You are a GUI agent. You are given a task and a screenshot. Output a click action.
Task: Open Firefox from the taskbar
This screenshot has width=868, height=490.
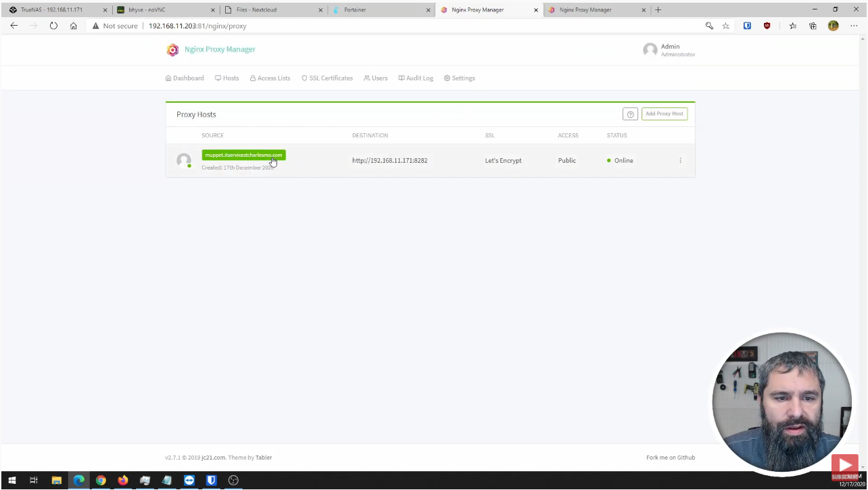(123, 481)
